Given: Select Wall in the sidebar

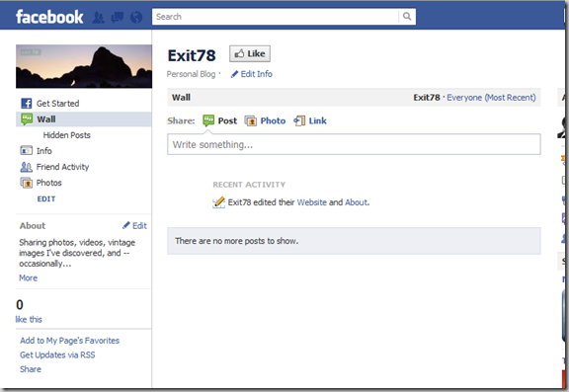Looking at the screenshot, I should coord(84,119).
